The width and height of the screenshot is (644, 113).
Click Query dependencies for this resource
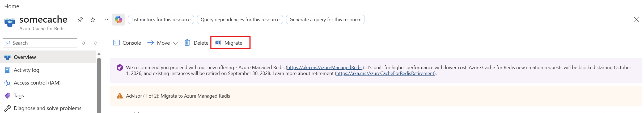click(240, 20)
